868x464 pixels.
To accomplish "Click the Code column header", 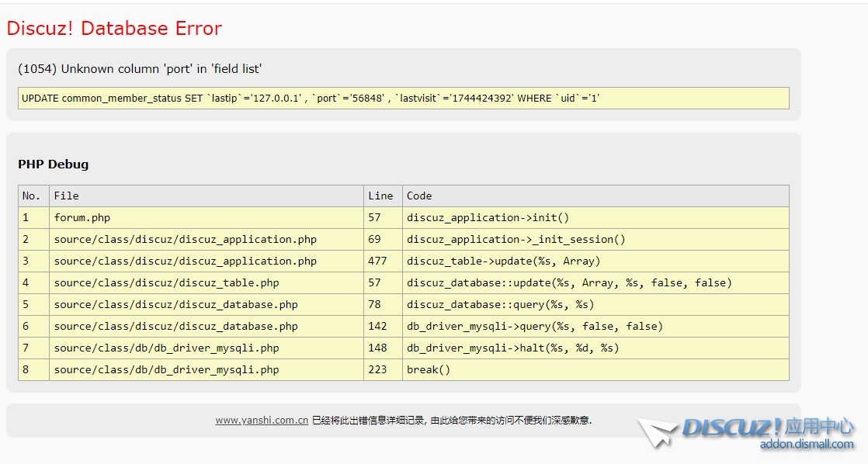I will pyautogui.click(x=419, y=196).
